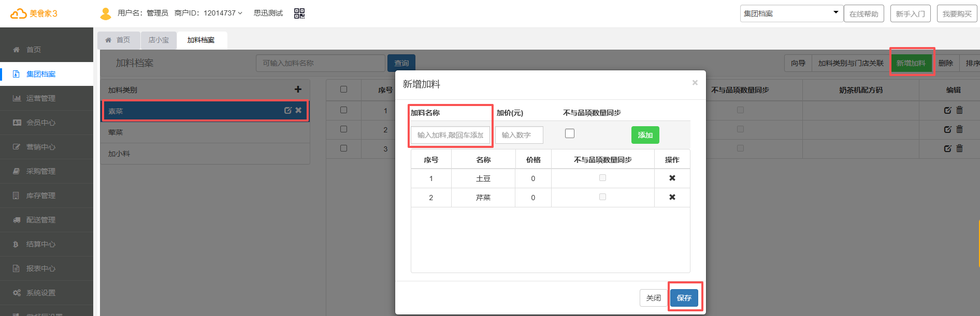Switch to the 店小宝 tab
This screenshot has height=316, width=980.
[x=158, y=40]
